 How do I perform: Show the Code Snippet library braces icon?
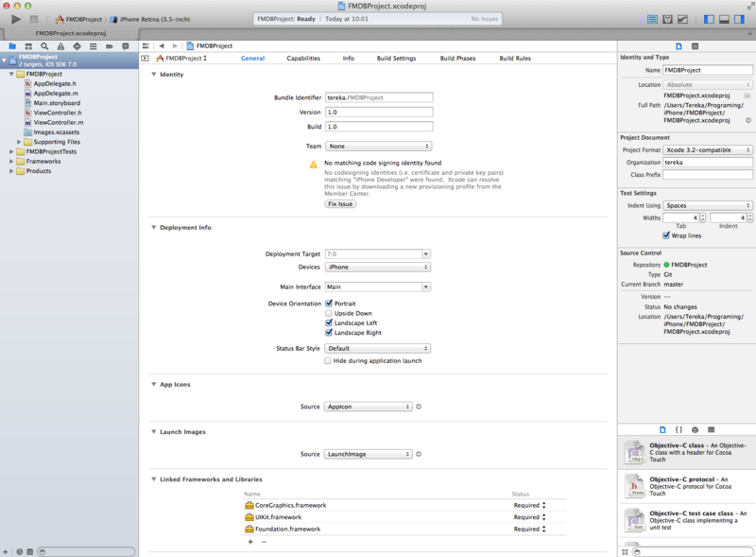[x=679, y=429]
